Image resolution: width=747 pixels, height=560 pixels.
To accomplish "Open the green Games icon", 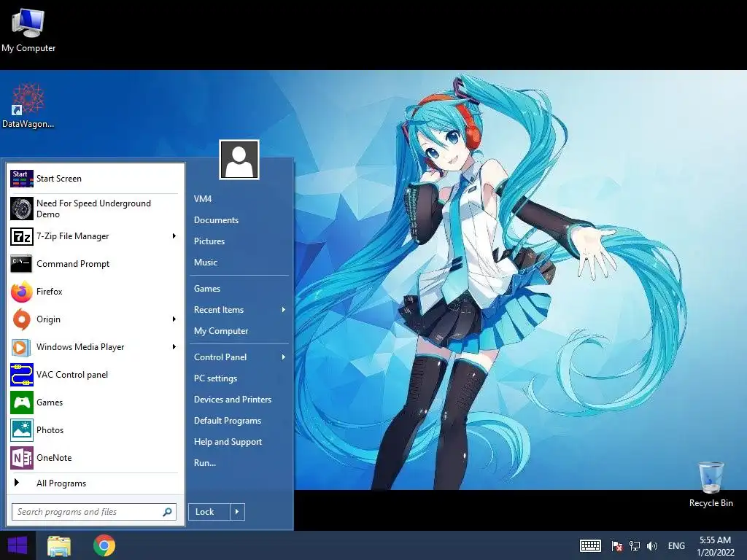I will 21,402.
